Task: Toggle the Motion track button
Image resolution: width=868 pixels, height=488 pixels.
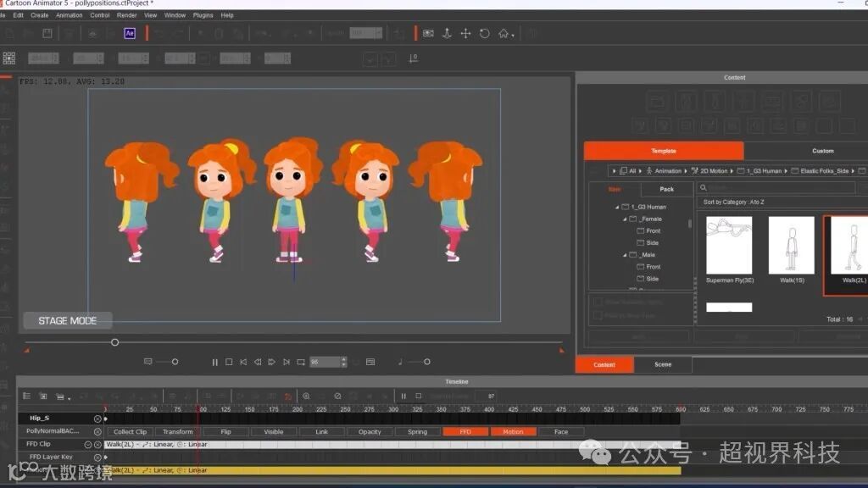Action: (513, 431)
